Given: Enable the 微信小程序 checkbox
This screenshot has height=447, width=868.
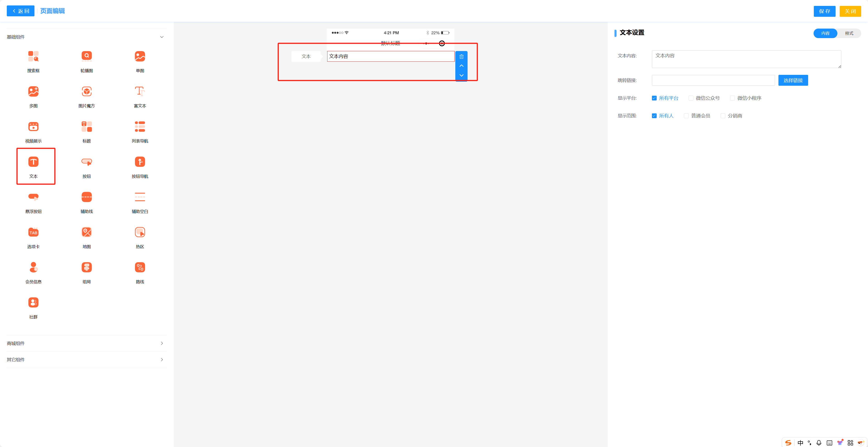Looking at the screenshot, I should coord(732,98).
